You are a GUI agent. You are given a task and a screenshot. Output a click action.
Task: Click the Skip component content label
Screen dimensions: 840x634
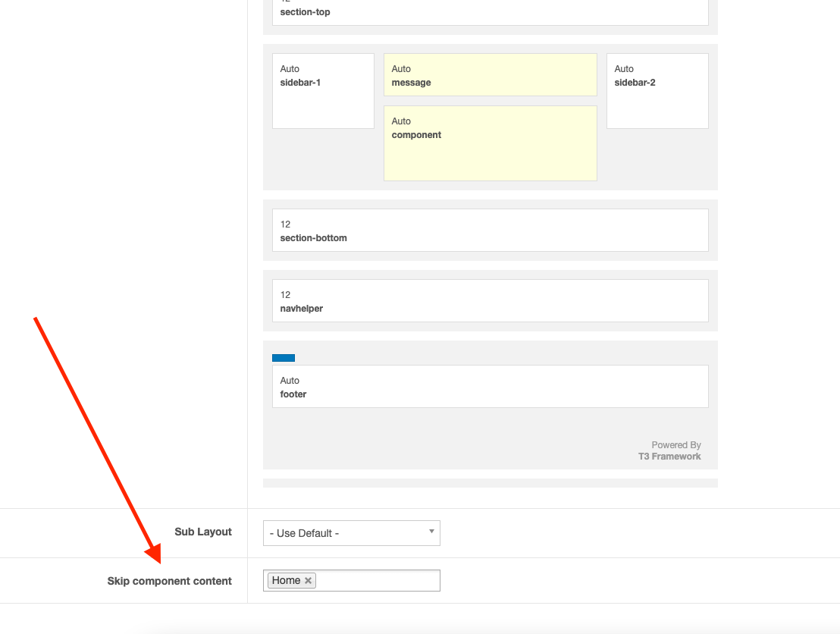click(x=170, y=582)
